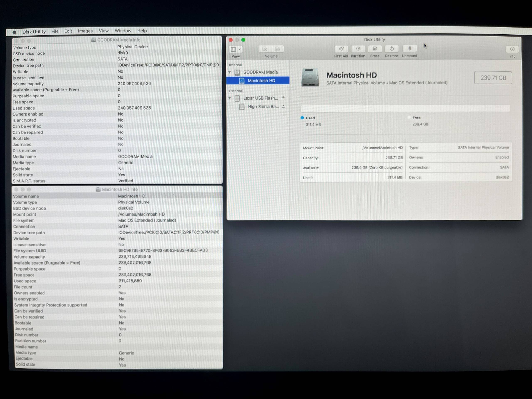Open the Help menu
Viewport: 532px width, 399px height.
tap(142, 31)
